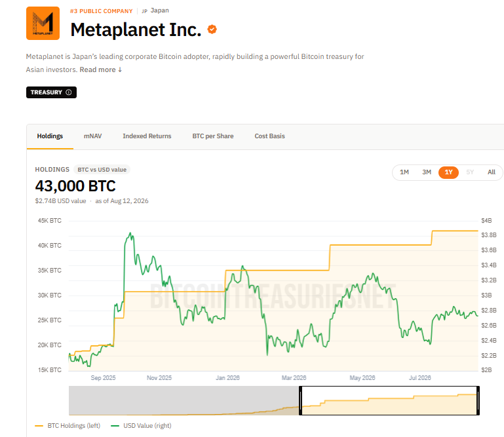The width and height of the screenshot is (504, 437).
Task: Select the 3M time range
Action: point(427,172)
